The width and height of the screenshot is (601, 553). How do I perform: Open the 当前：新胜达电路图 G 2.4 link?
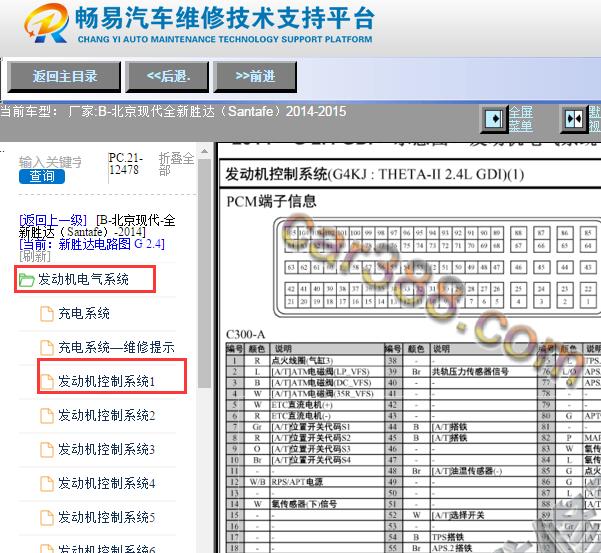pos(92,244)
